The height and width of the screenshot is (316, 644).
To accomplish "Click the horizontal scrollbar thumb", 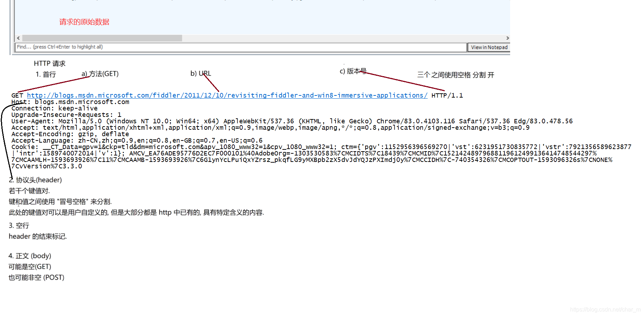I will tap(102, 38).
